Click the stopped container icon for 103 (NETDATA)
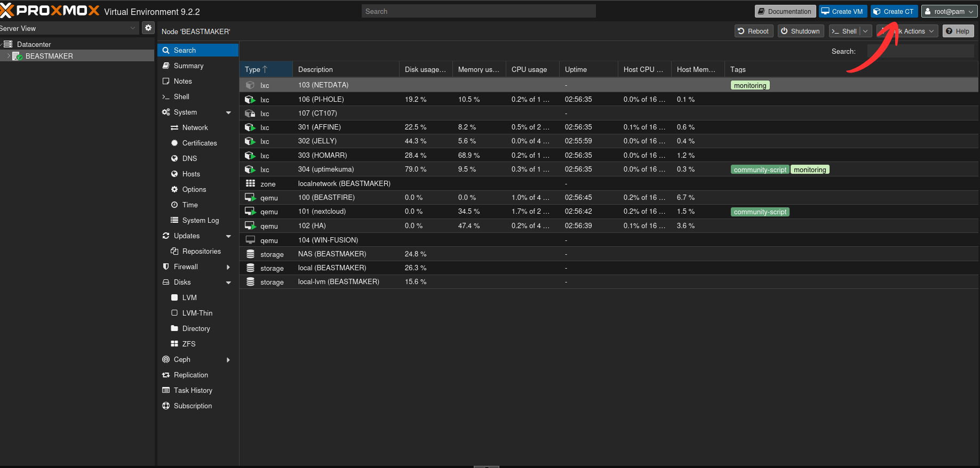The image size is (980, 468). 250,85
